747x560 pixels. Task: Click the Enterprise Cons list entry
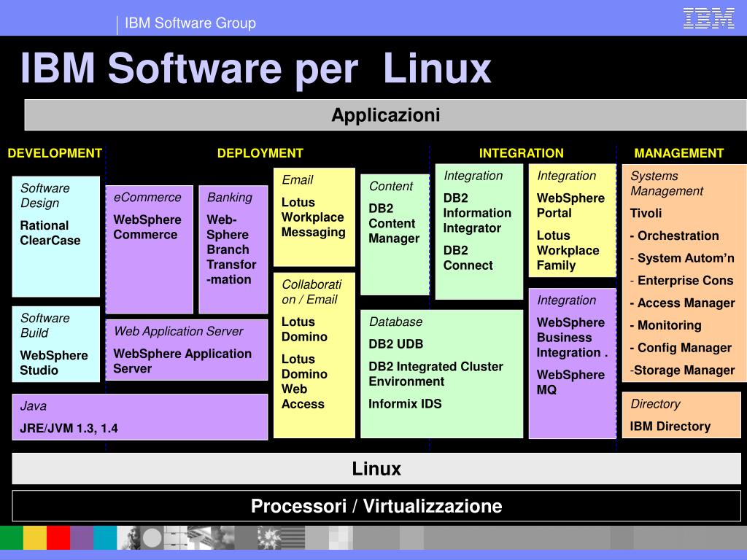pyautogui.click(x=681, y=281)
